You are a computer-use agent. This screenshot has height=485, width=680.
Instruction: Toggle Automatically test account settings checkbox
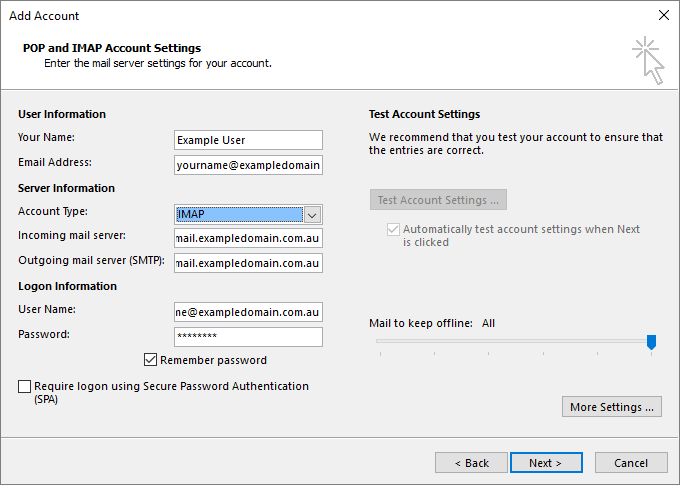(x=392, y=229)
